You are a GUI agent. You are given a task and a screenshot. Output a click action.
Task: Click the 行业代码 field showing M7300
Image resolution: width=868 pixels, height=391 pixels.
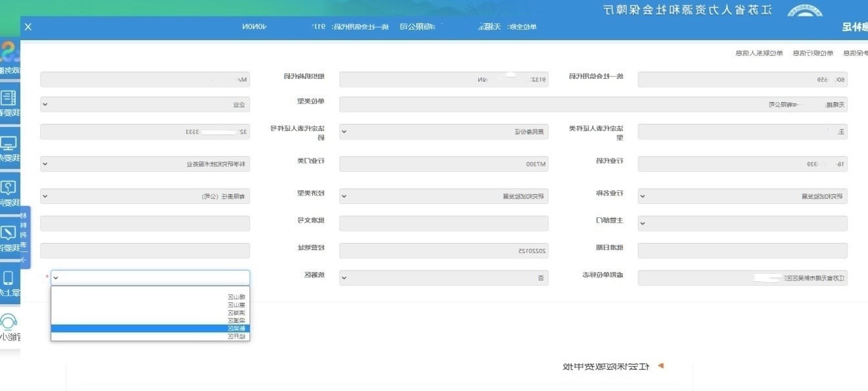[x=444, y=164]
